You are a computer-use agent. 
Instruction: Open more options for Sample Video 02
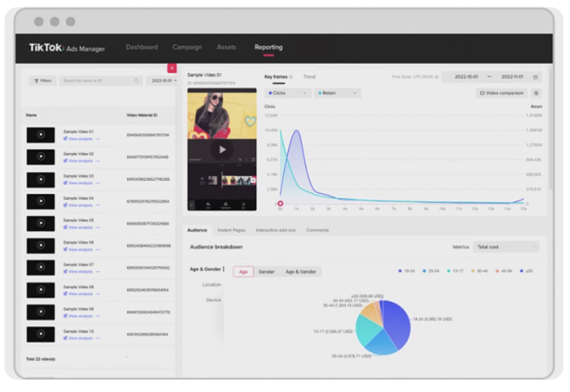pos(98,161)
